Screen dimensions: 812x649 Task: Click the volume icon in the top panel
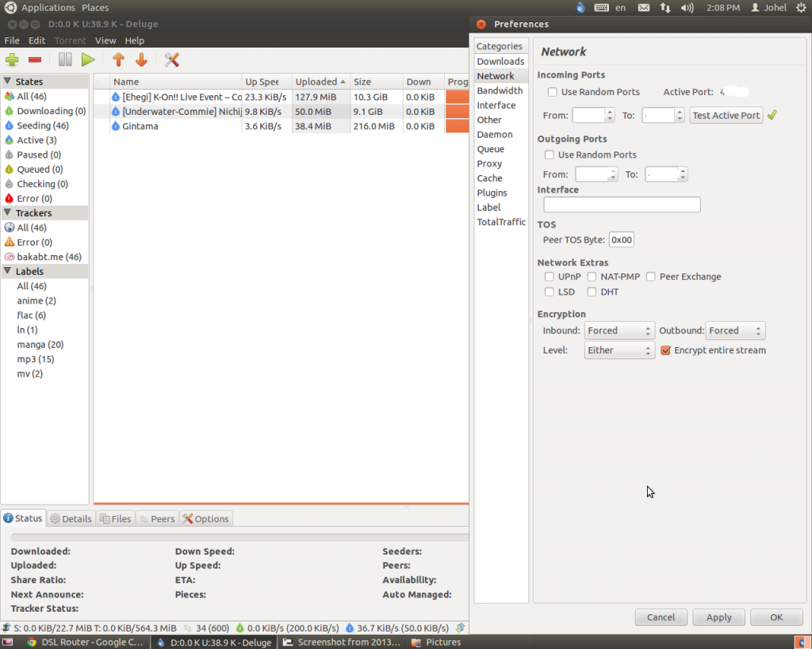tap(687, 8)
